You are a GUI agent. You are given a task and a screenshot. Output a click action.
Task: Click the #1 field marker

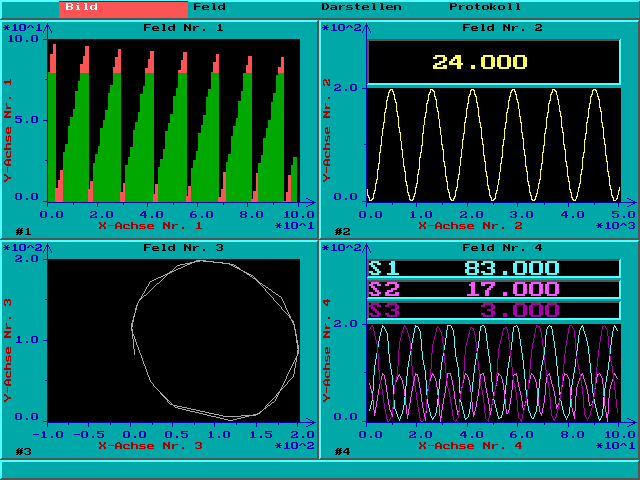pos(23,232)
